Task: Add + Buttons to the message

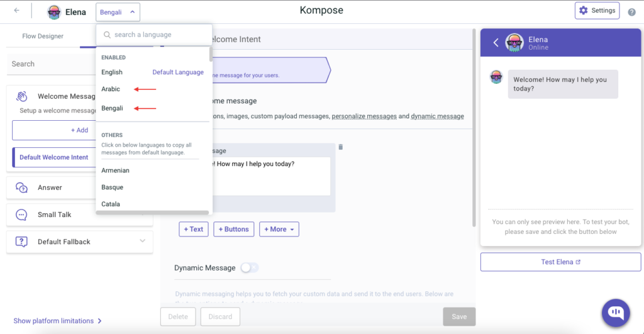Action: point(234,229)
